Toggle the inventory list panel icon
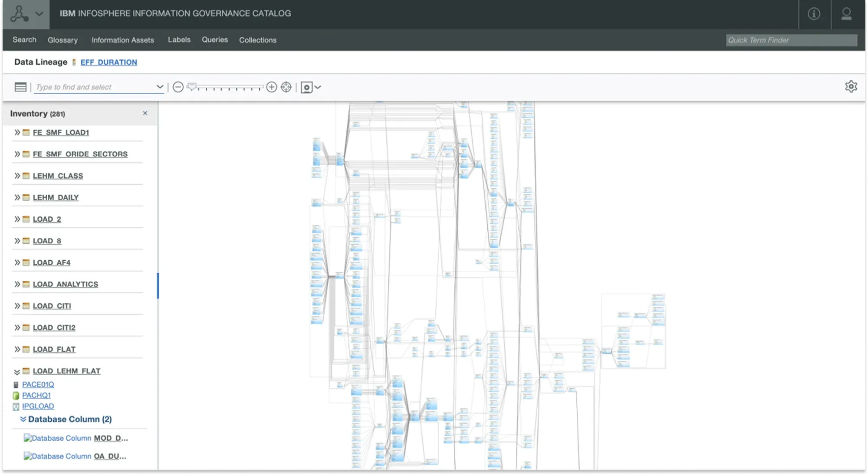 pos(20,87)
